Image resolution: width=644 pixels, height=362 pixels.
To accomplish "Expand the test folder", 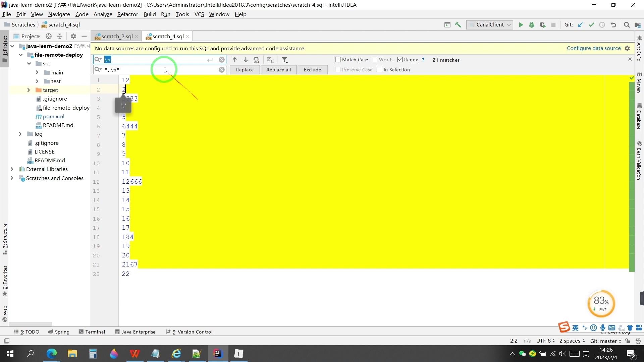I will 37,81.
